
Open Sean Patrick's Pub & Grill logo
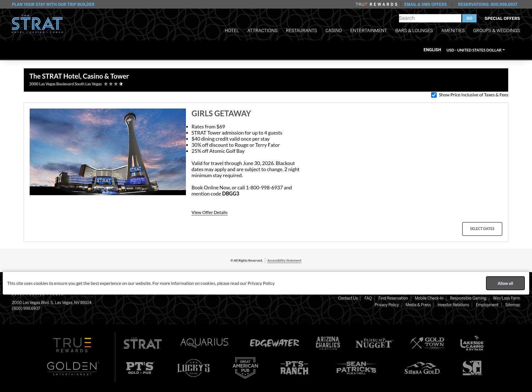tap(356, 368)
